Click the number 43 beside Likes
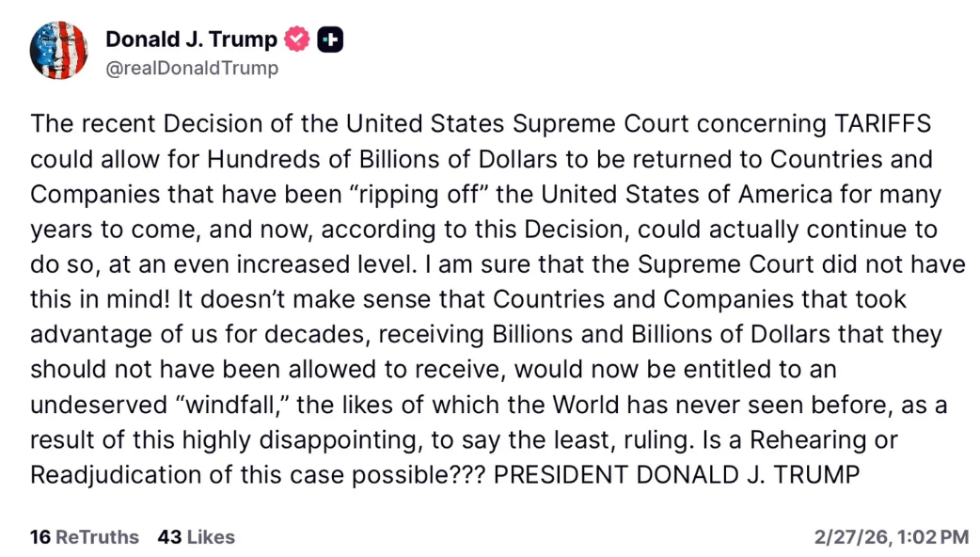This screenshot has width=980, height=557. (169, 537)
